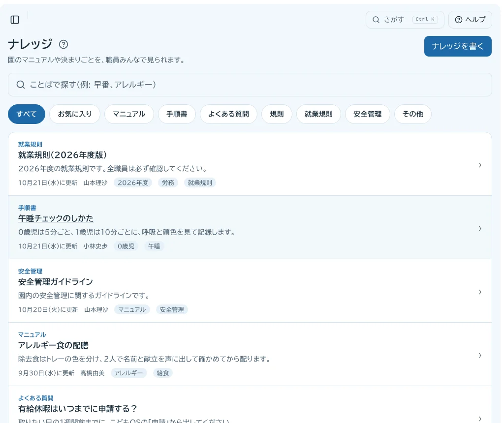Click the author name 高橋由美
Screen dimensions: 504x423
[93, 373]
